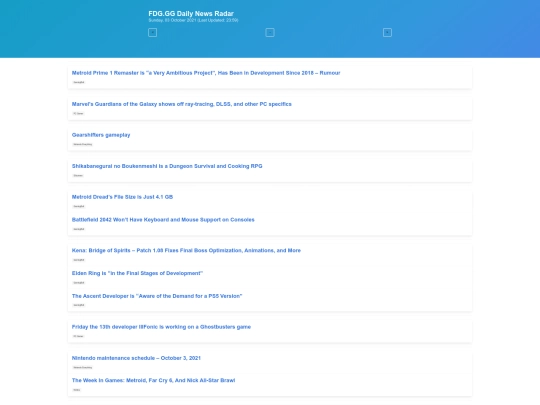The image size is (540, 405).
Task: Open The Week In Games article
Action: click(153, 380)
